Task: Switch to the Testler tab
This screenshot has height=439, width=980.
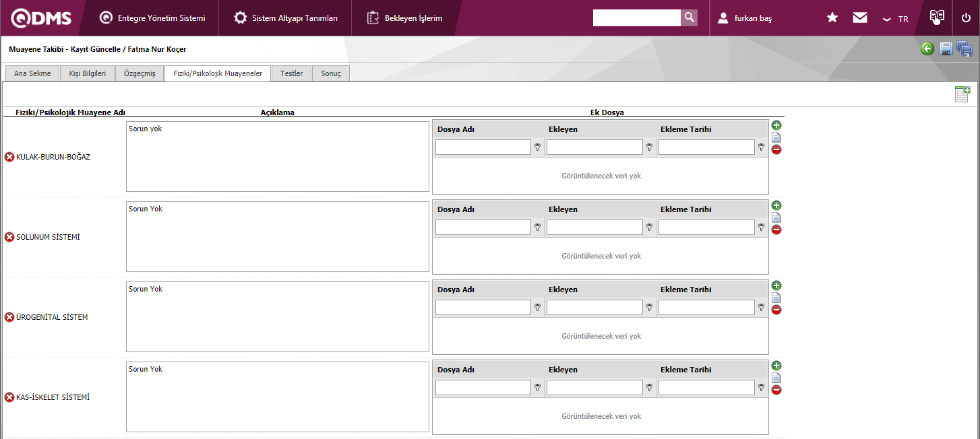Action: (291, 73)
